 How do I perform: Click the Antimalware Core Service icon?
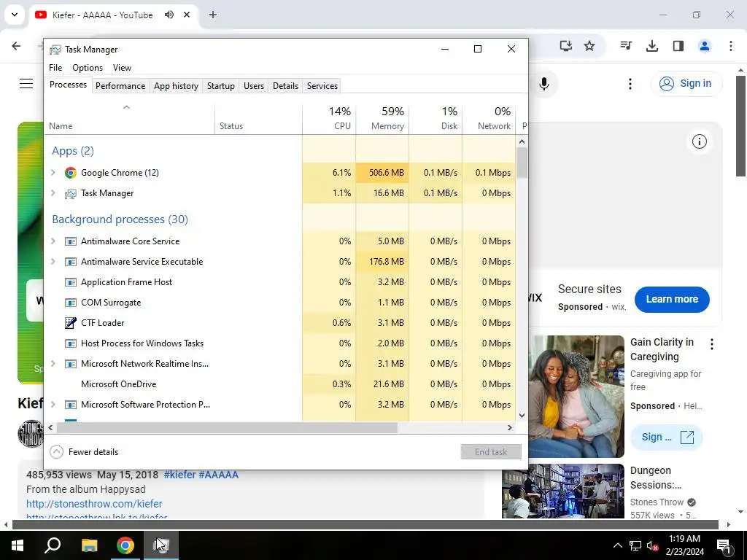[x=71, y=241]
